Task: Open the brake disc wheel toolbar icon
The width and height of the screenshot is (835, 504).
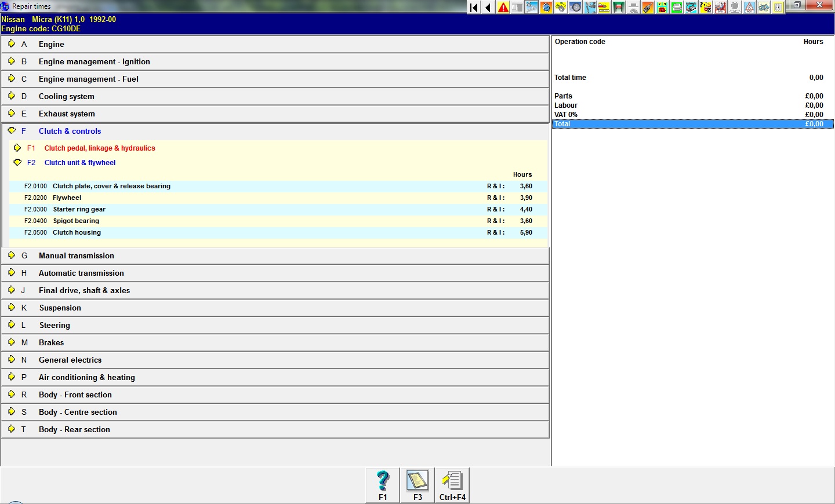Action: [x=575, y=7]
